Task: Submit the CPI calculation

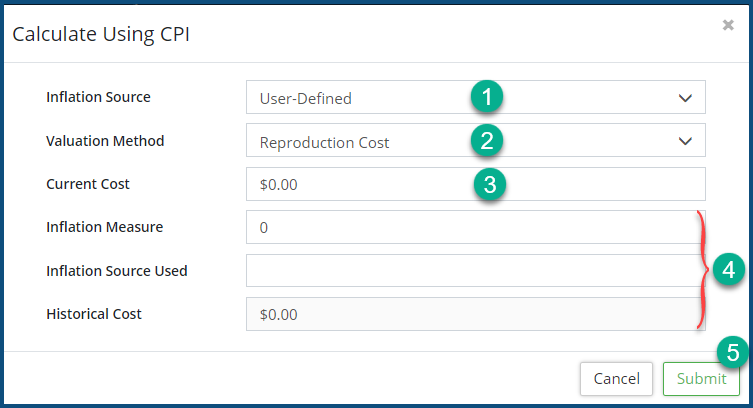Action: [x=701, y=378]
